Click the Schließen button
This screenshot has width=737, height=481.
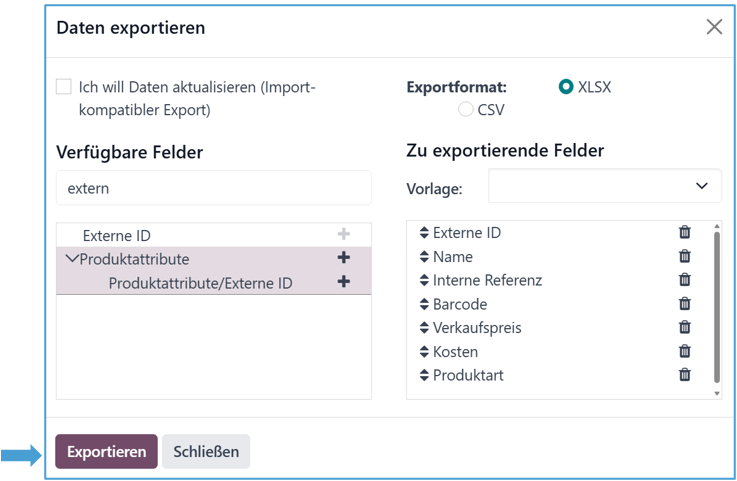click(206, 451)
